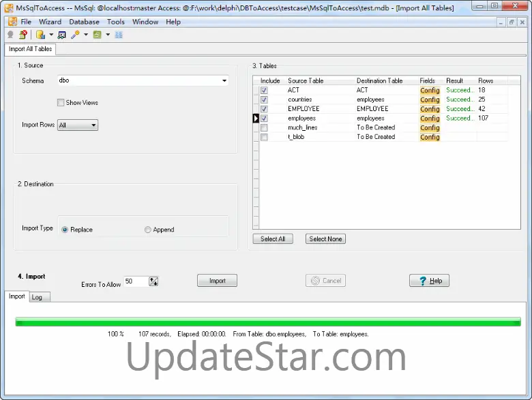Viewport: 532px width, 400px height.
Task: Open the dropdown arrow beside import database icon
Action: click(51, 35)
